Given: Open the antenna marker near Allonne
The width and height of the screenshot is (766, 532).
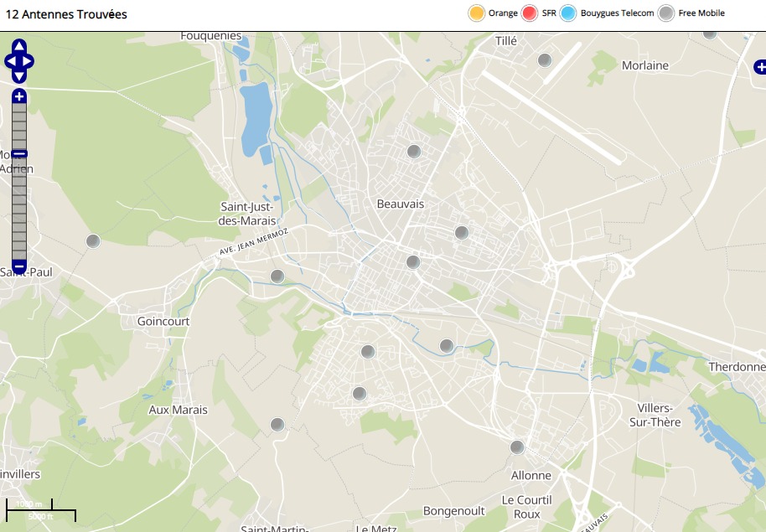Looking at the screenshot, I should click(x=517, y=447).
